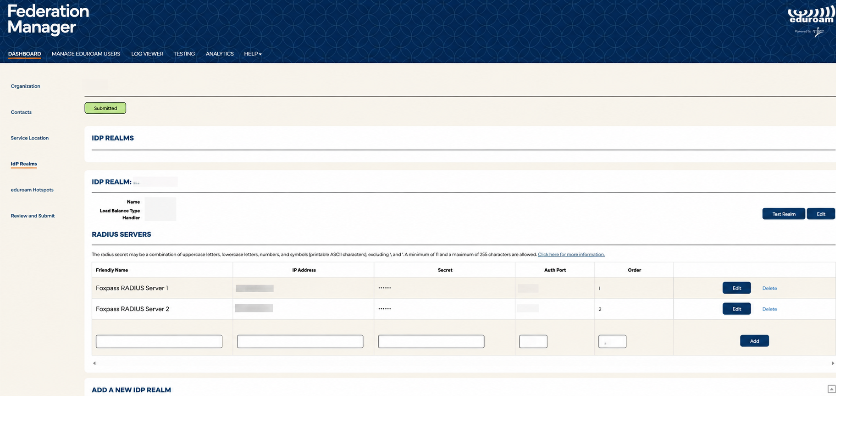Screen dimensions: 868x434
Task: Navigate to eduroam Hotspots section
Action: coord(32,190)
